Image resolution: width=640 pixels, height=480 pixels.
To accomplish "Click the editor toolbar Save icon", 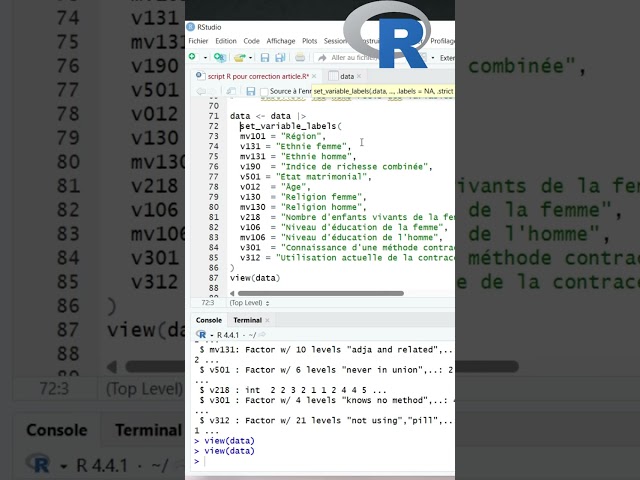I will [x=251, y=91].
